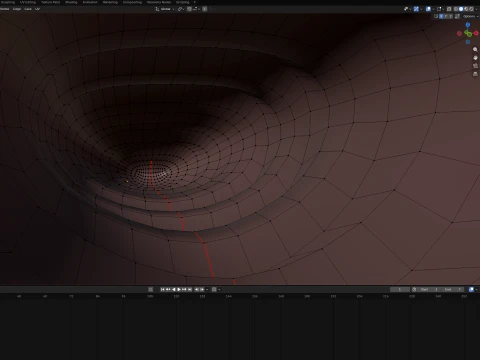Click the Start frame field
Image resolution: width=480 pixels, height=360 pixels.
[429, 289]
